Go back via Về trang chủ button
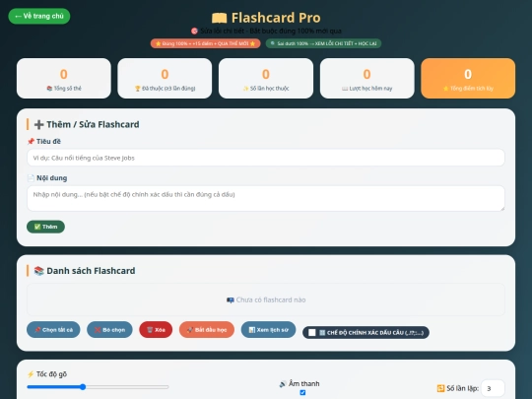This screenshot has width=532, height=399. point(39,16)
